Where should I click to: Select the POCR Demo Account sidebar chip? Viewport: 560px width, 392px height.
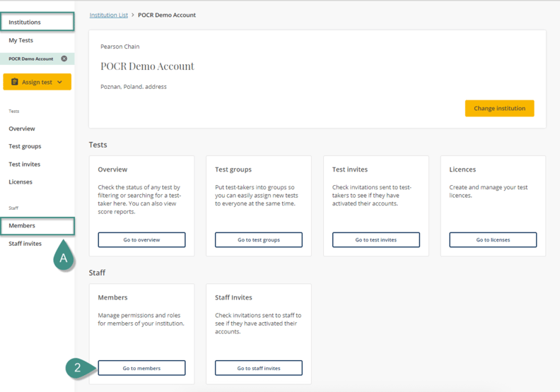pyautogui.click(x=31, y=59)
